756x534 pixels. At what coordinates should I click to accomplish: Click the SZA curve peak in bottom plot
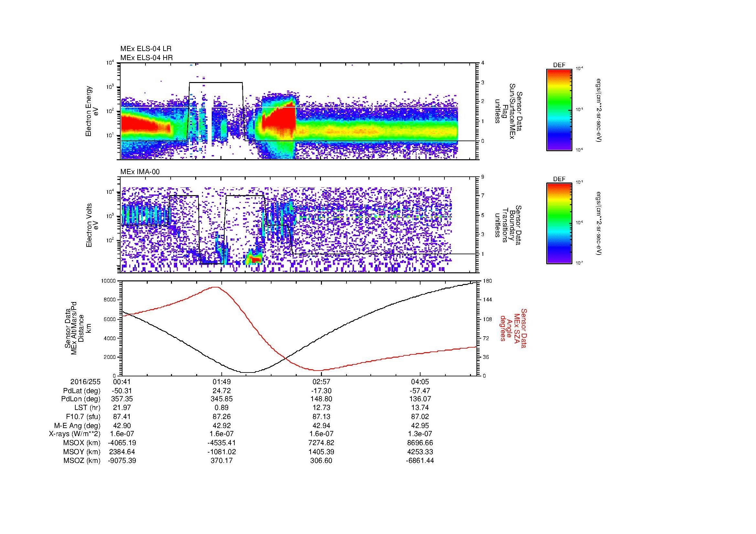pyautogui.click(x=215, y=287)
